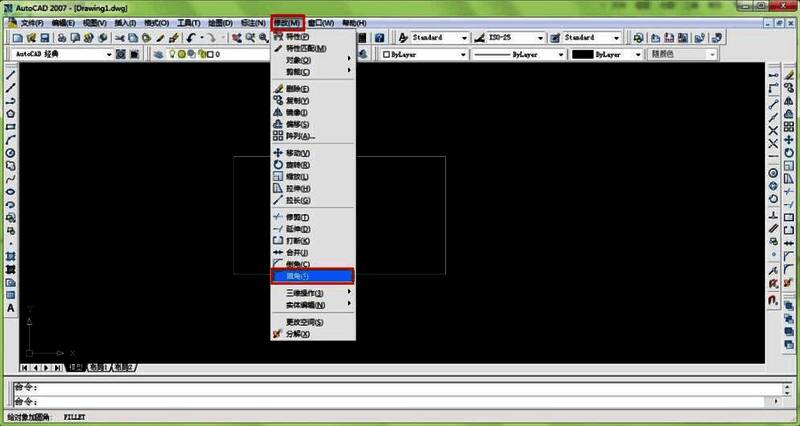Choose 移动(V) move command from menu

(298, 153)
